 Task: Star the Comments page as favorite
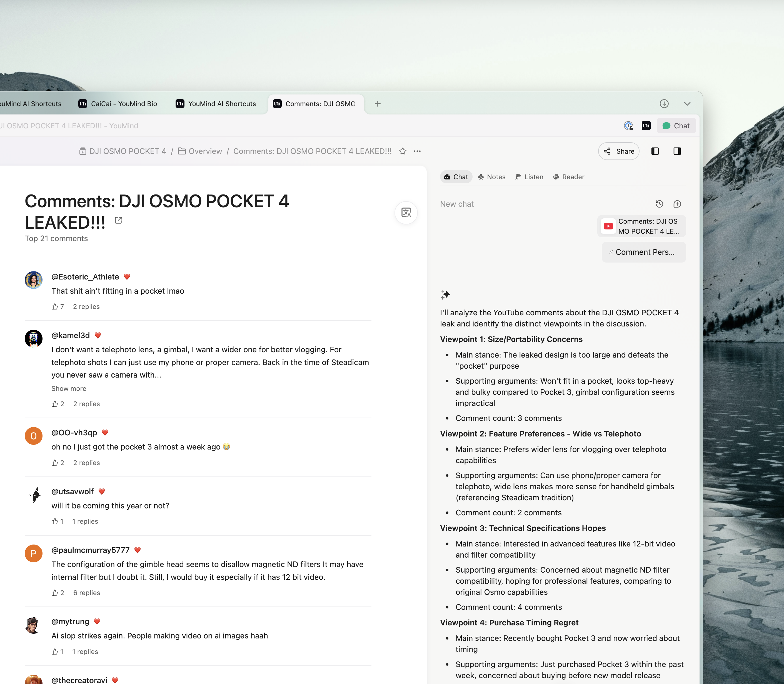pyautogui.click(x=403, y=151)
